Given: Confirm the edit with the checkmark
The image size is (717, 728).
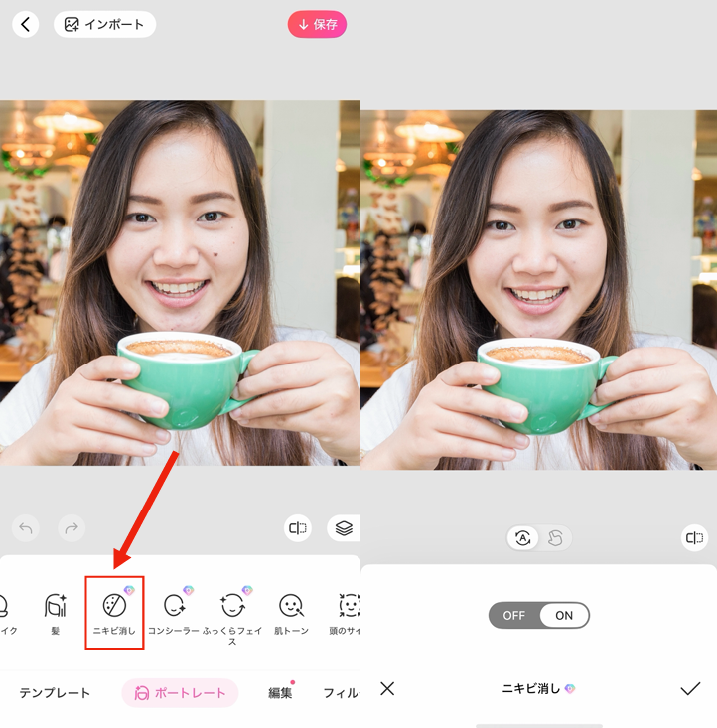Looking at the screenshot, I should 690,688.
